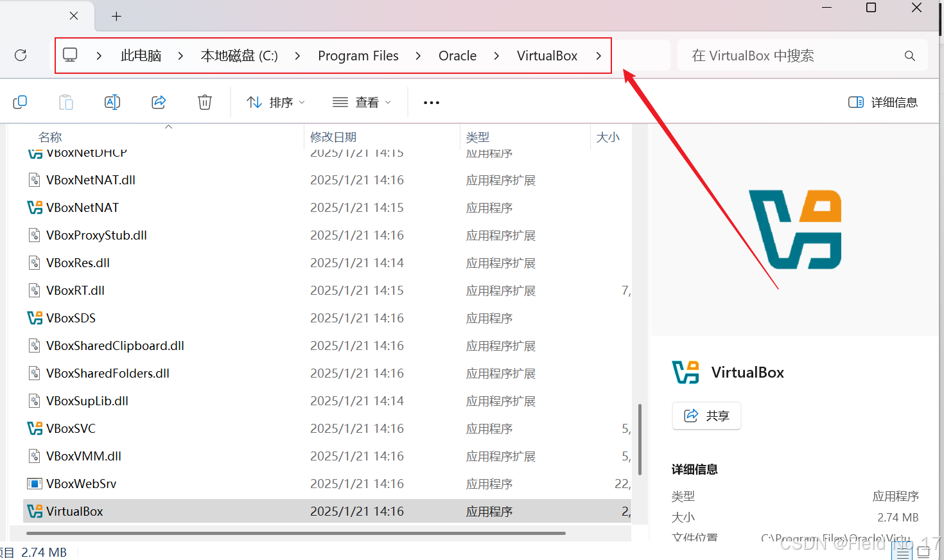The height and width of the screenshot is (560, 944).
Task: Open the three-dots more options menu
Action: pos(432,103)
